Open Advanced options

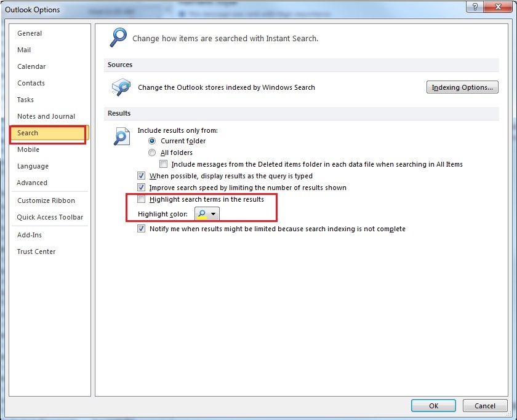[32, 183]
